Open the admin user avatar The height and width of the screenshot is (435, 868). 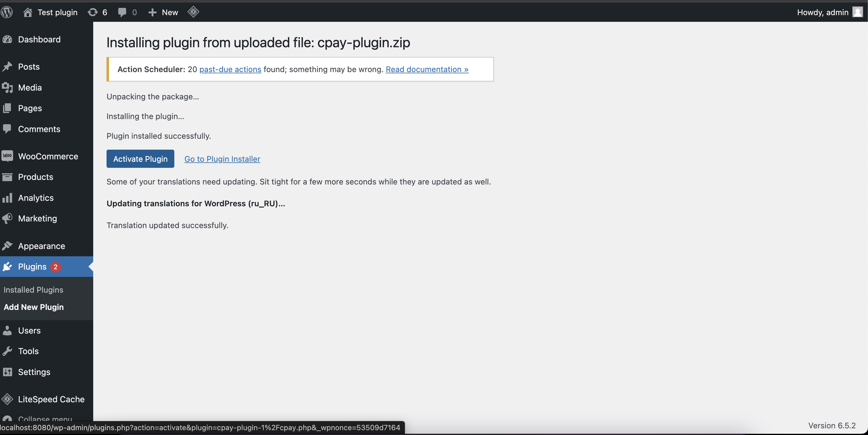click(x=857, y=12)
